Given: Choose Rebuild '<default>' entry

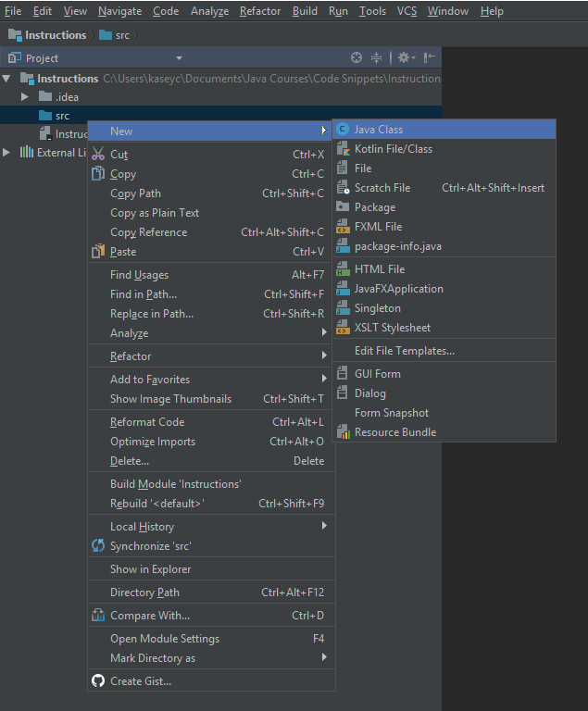Looking at the screenshot, I should (211, 504).
